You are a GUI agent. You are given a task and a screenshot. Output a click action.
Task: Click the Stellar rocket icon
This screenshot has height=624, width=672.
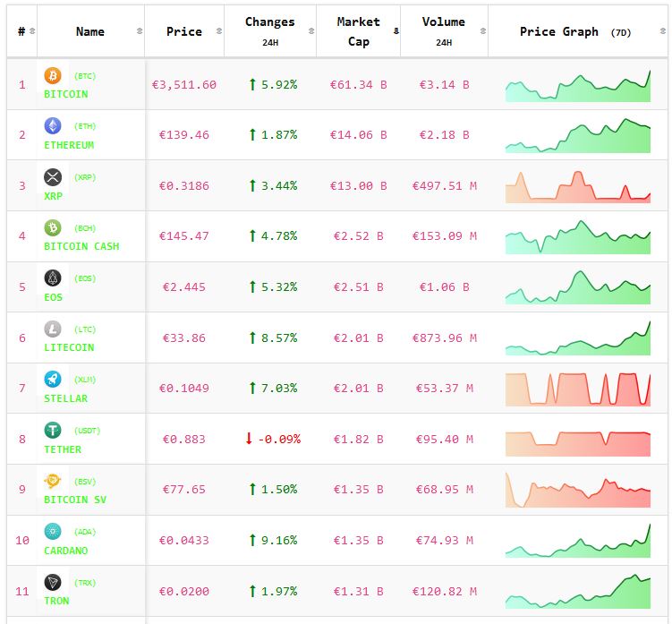point(53,380)
